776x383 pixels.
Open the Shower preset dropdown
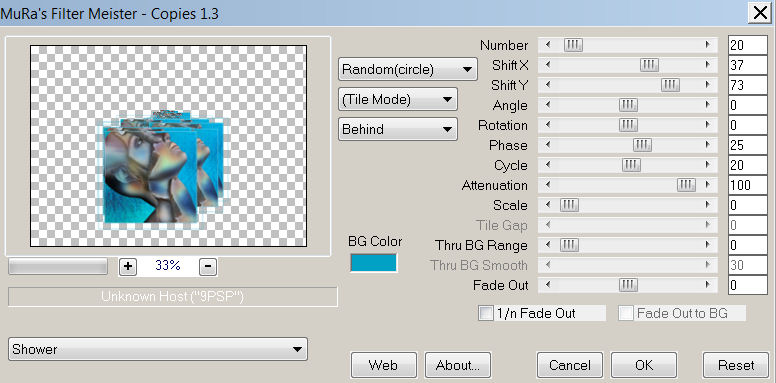pyautogui.click(x=158, y=349)
